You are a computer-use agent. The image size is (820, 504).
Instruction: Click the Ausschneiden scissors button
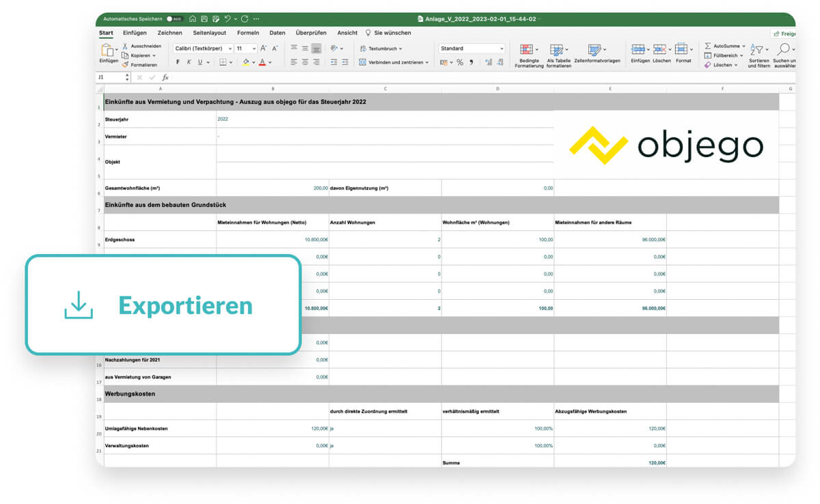click(141, 46)
